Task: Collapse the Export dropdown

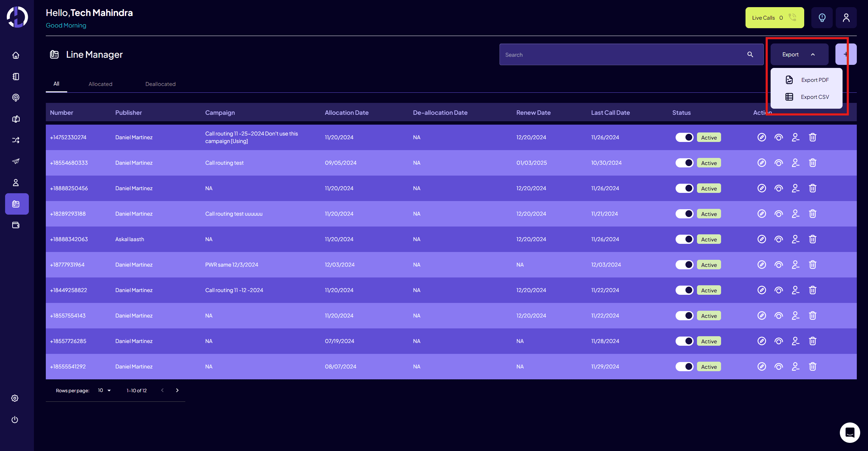Action: coord(799,54)
